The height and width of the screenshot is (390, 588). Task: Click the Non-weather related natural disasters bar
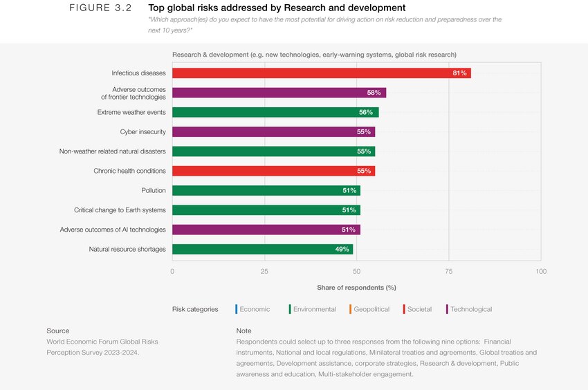point(274,151)
